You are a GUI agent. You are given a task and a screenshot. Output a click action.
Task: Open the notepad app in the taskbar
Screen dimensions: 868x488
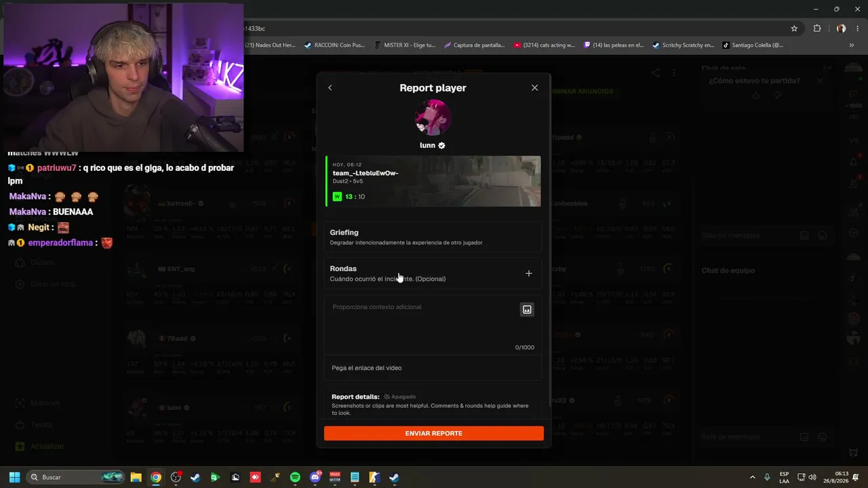[x=355, y=477]
